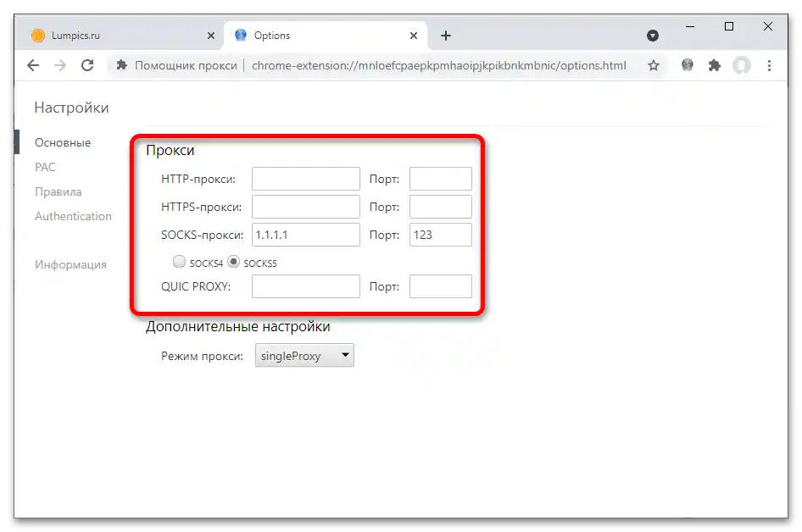Click the SOCKS port field containing 123
The image size is (802, 532).
click(x=440, y=235)
